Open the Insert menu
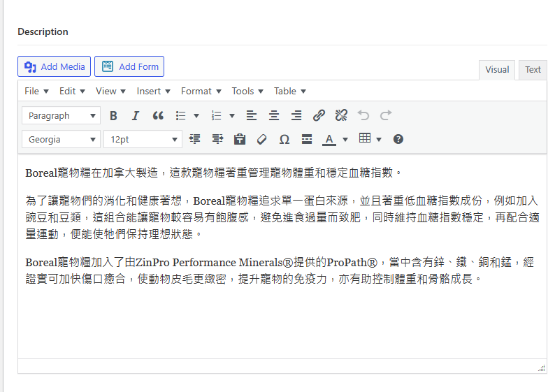 (x=153, y=92)
